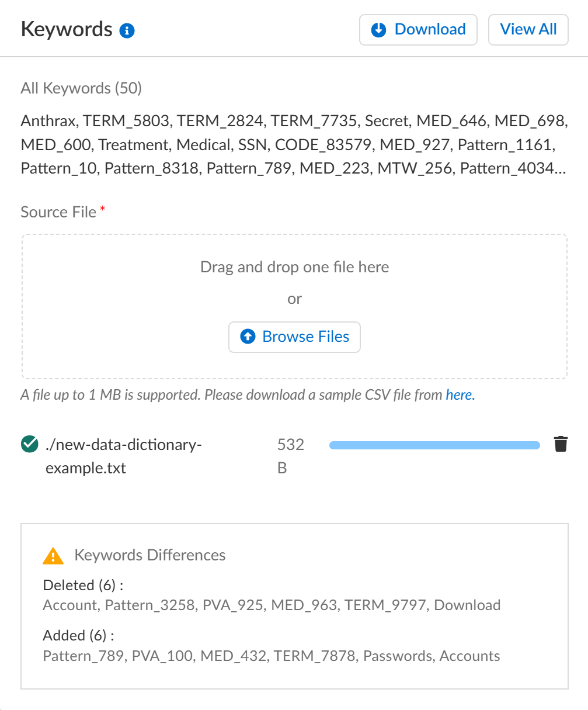Image resolution: width=588 pixels, height=710 pixels.
Task: Click the down-arrow icon in Download button
Action: [x=379, y=29]
